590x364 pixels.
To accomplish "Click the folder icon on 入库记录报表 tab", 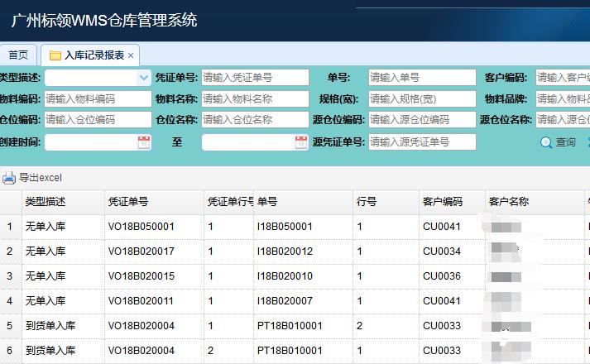I will [55, 55].
